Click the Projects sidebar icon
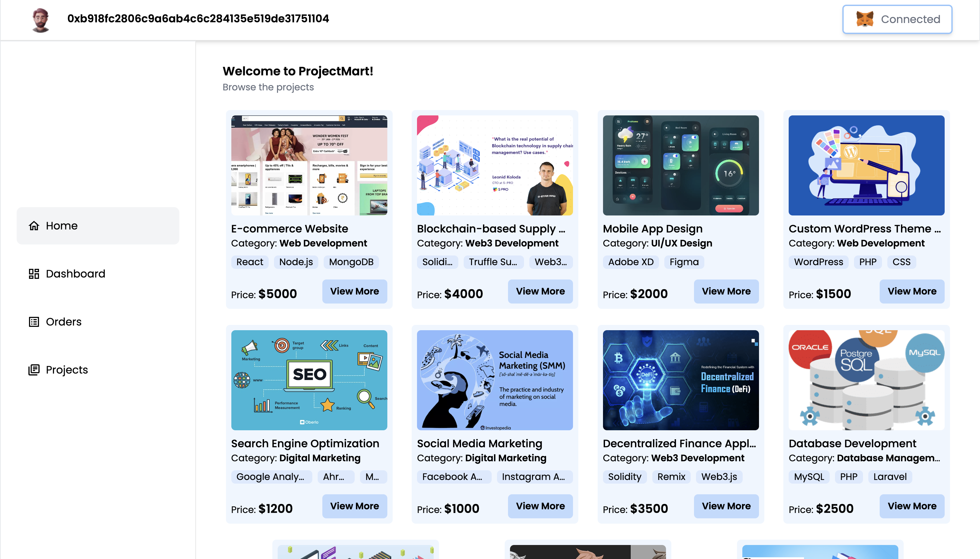Image resolution: width=980 pixels, height=559 pixels. point(33,369)
